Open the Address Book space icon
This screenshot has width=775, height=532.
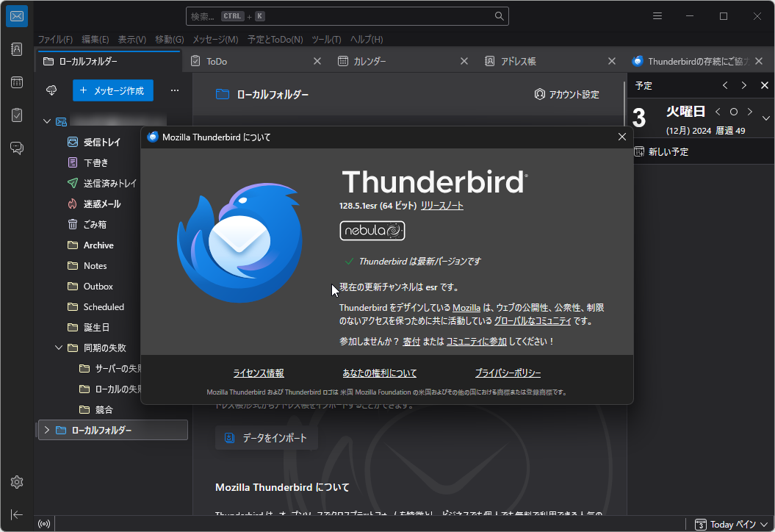point(16,49)
